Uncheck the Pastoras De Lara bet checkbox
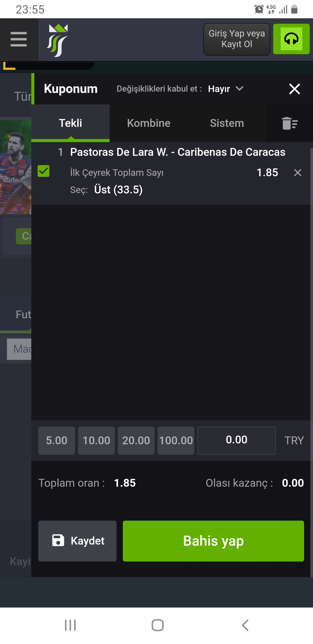Screen dimensions: 313x644 (43, 171)
